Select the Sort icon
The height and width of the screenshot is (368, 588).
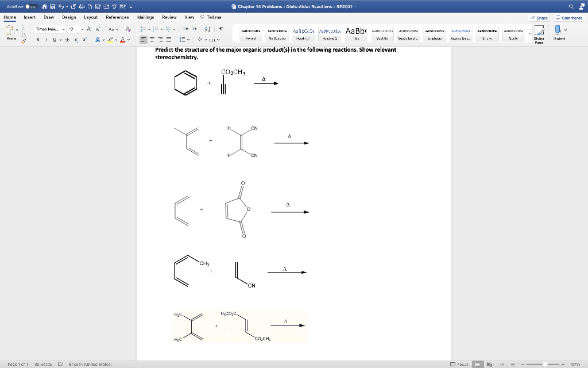(x=207, y=29)
